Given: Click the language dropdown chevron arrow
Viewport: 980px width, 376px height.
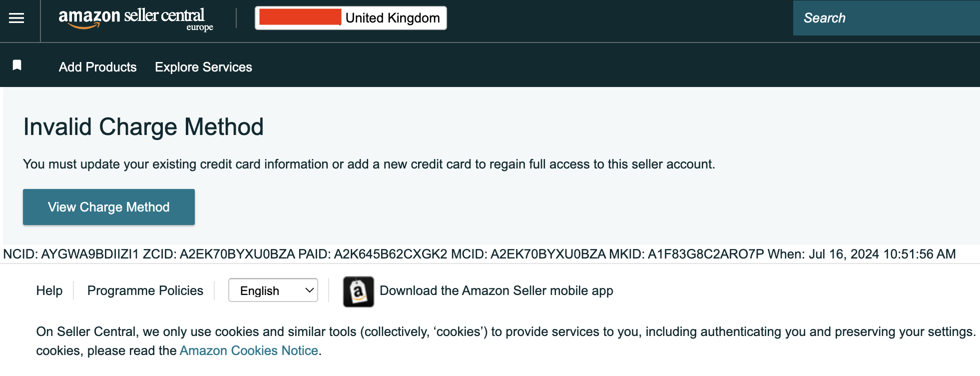Looking at the screenshot, I should point(309,290).
